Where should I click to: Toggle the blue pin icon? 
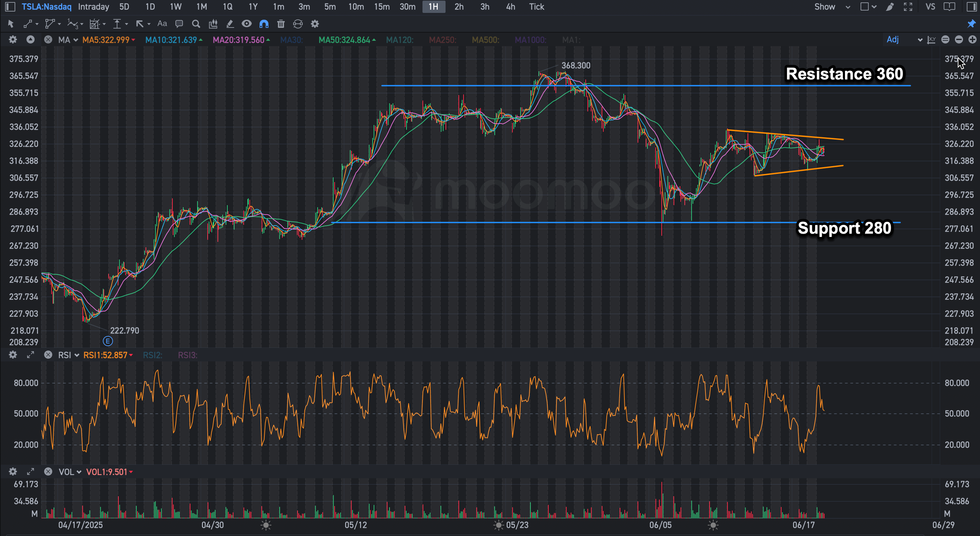[x=971, y=24]
